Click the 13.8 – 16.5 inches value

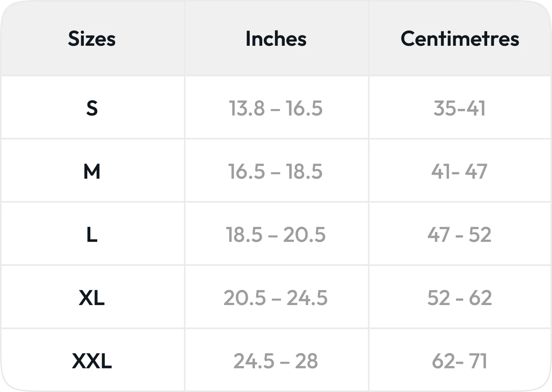pyautogui.click(x=276, y=108)
